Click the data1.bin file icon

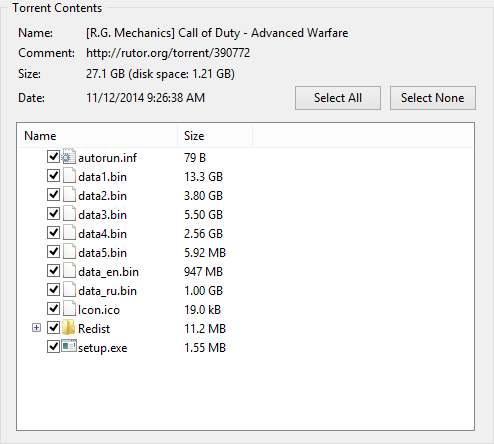click(69, 176)
